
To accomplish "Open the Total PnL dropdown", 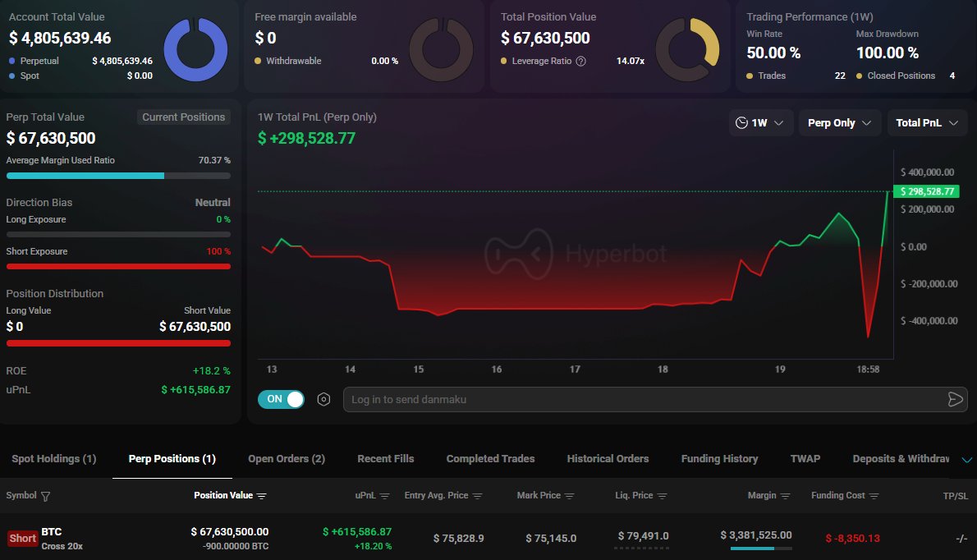I will pos(927,123).
